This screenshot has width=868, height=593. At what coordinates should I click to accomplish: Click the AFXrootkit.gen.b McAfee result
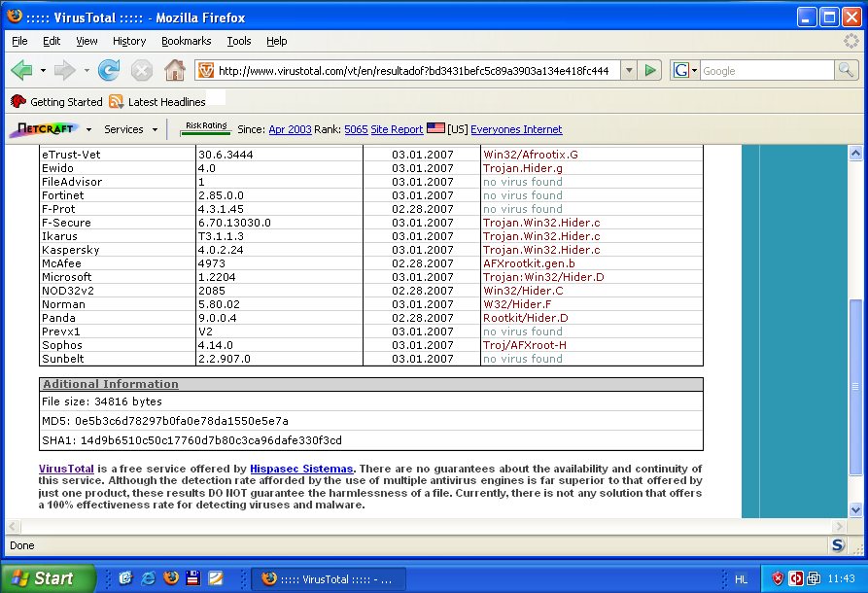click(x=529, y=263)
